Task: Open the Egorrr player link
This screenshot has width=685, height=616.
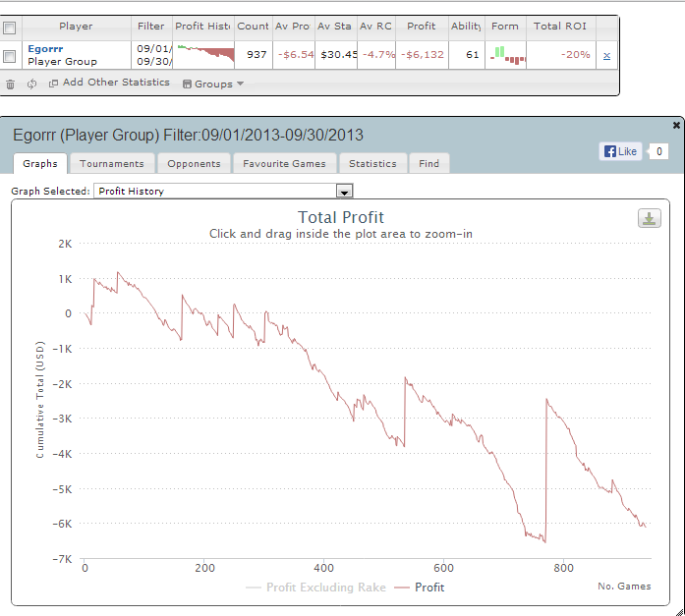Action: pos(45,49)
